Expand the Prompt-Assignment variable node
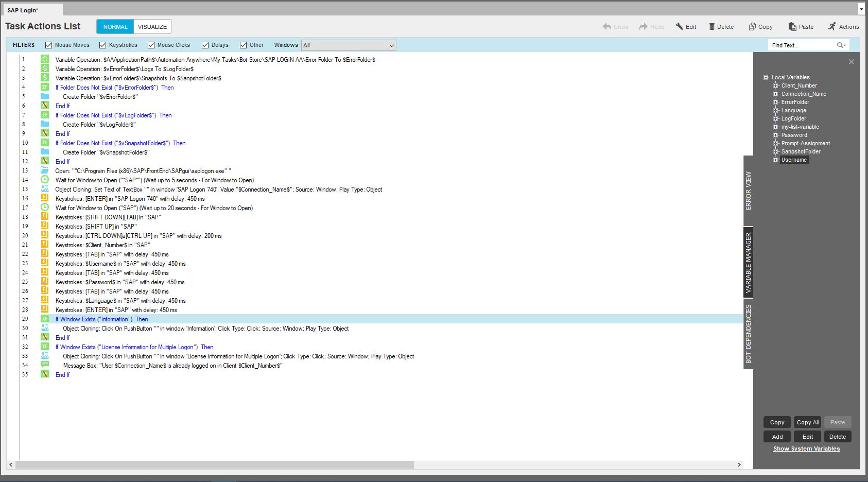This screenshot has width=868, height=482. click(776, 144)
